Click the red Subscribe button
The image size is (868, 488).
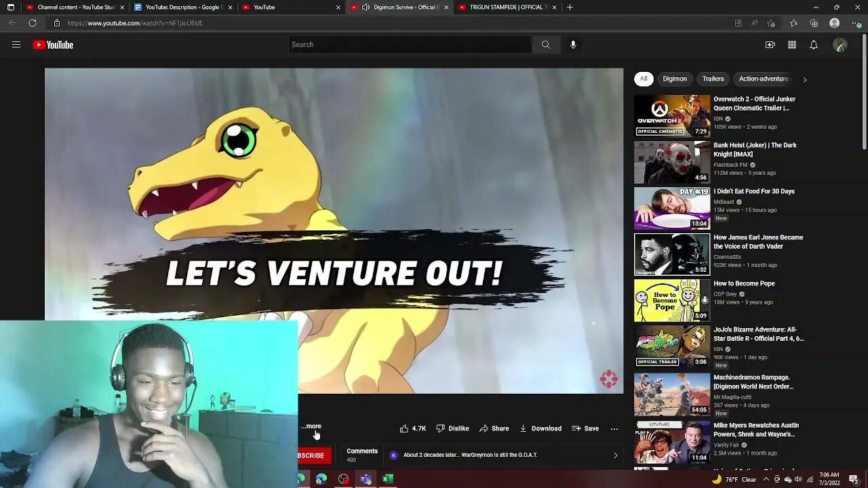315,455
